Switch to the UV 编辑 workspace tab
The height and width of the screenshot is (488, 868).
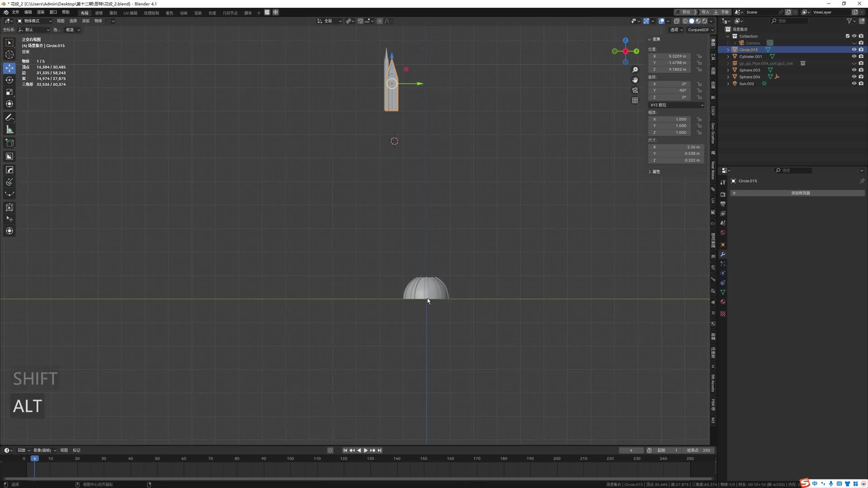pyautogui.click(x=130, y=13)
